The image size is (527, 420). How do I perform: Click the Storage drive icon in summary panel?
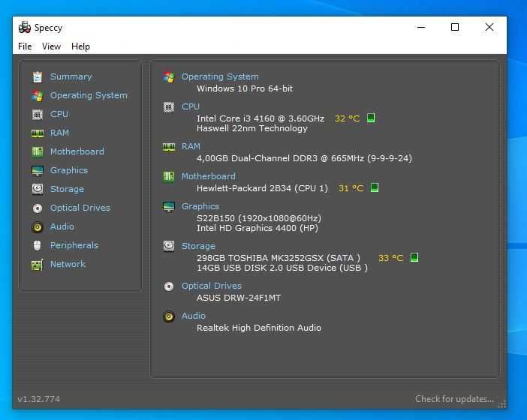(x=169, y=246)
